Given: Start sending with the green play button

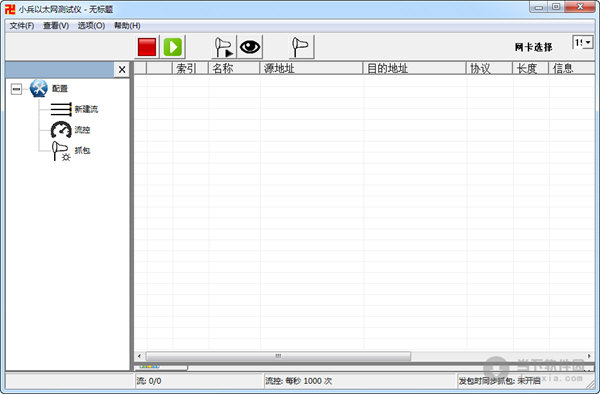Looking at the screenshot, I should tap(173, 47).
